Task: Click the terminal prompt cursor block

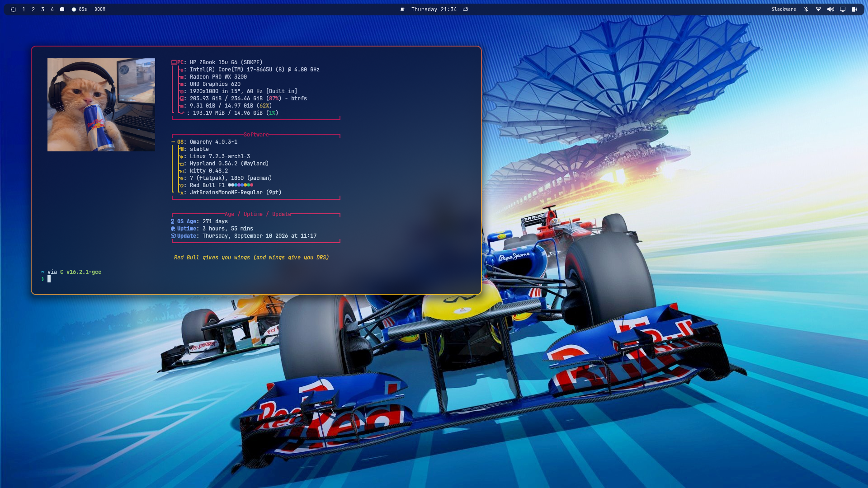Action: point(49,279)
